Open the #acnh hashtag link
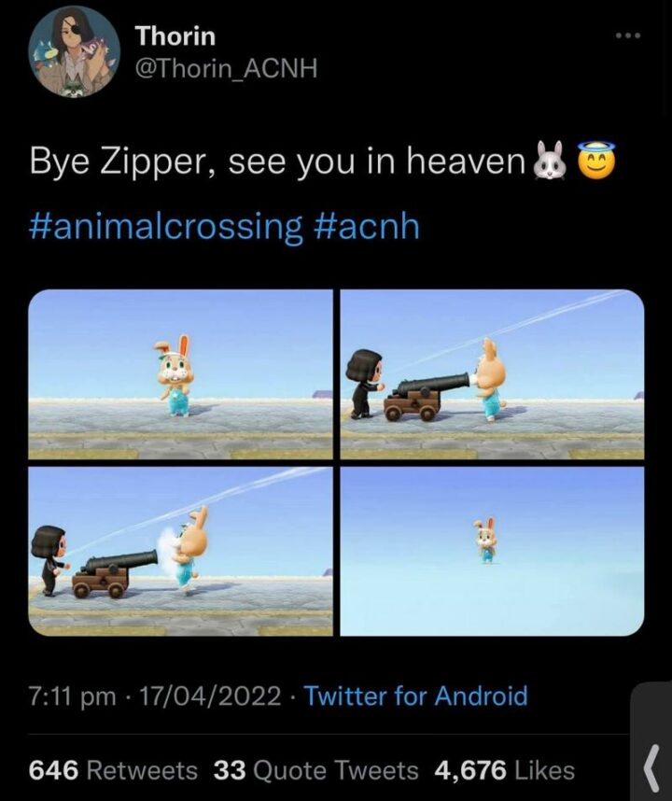672x801 pixels. [x=365, y=225]
